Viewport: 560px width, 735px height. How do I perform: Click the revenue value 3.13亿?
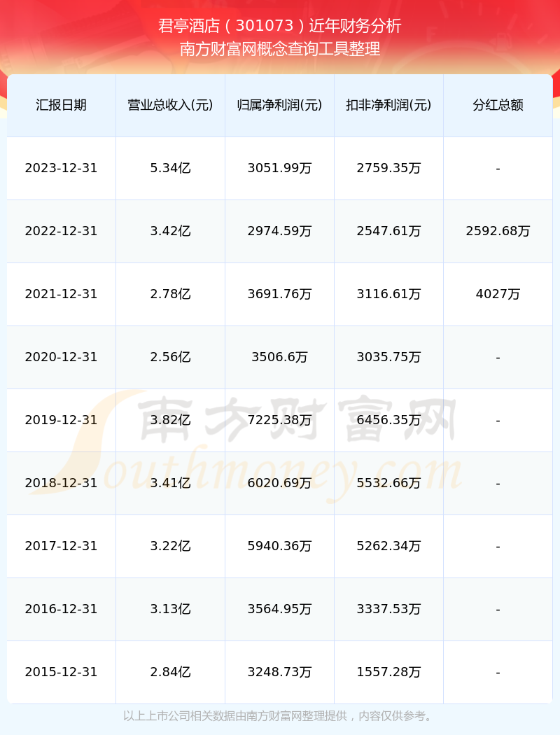pos(171,610)
